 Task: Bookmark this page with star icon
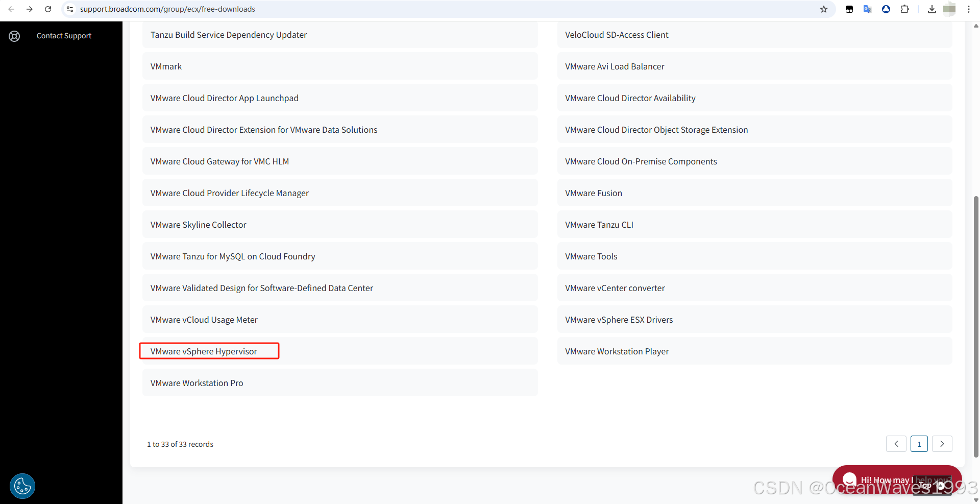[824, 9]
